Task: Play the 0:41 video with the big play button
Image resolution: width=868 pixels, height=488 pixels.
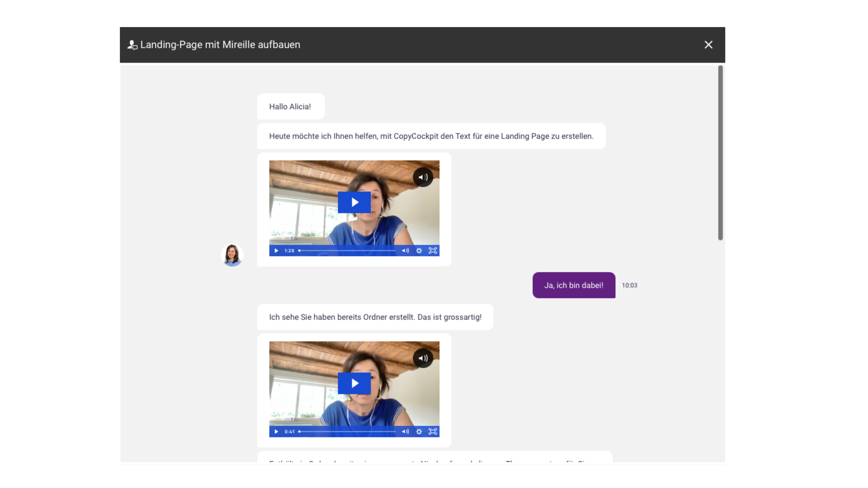Action: (x=354, y=383)
